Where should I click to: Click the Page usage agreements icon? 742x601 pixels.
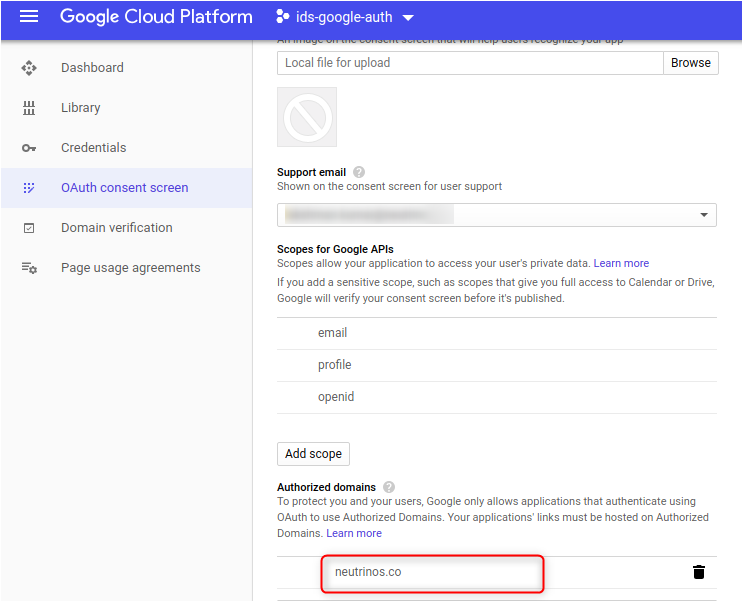point(29,268)
